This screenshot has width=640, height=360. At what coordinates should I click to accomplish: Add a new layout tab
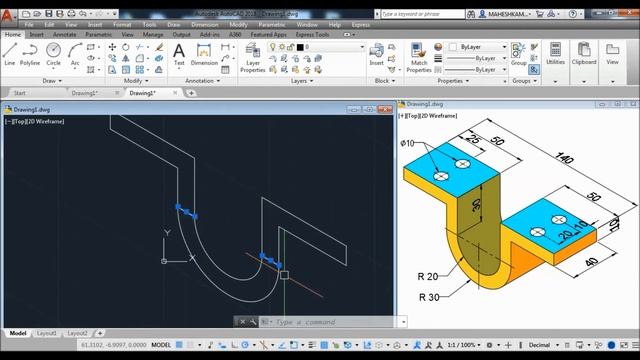(x=100, y=333)
